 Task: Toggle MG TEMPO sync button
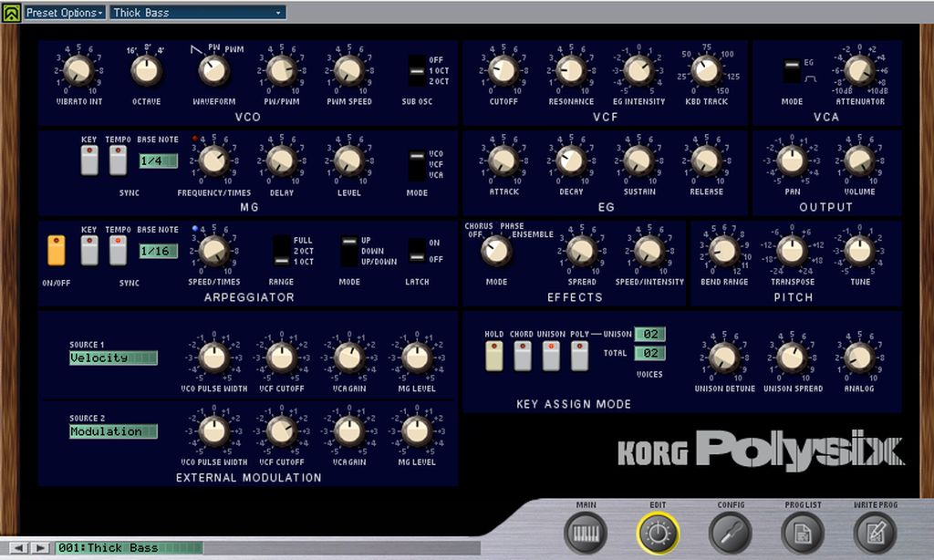pyautogui.click(x=118, y=160)
